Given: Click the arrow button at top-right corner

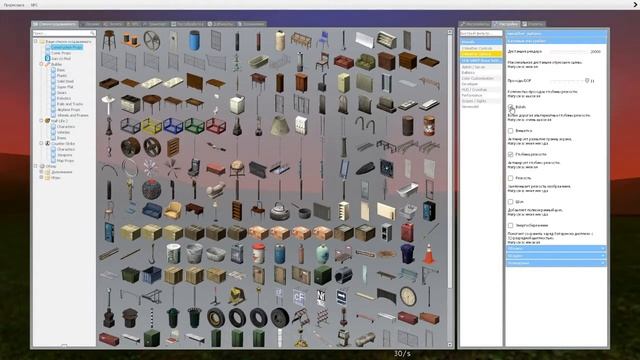Looking at the screenshot, I should coord(636,4).
